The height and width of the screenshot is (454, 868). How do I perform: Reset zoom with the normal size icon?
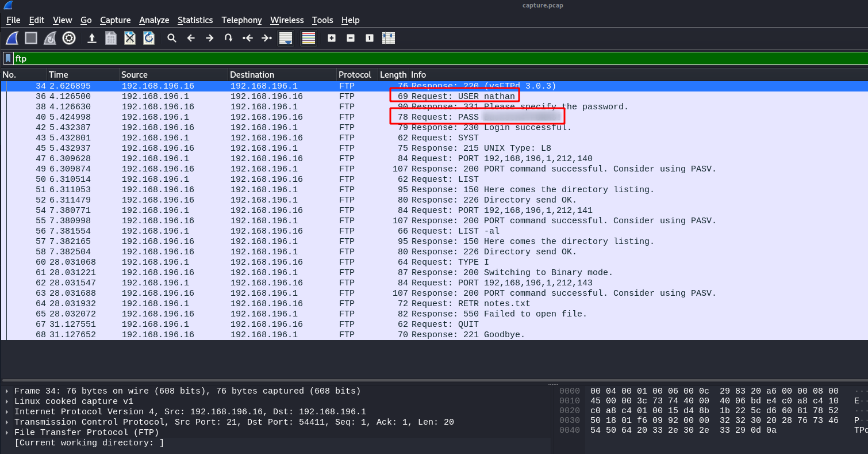pyautogui.click(x=369, y=38)
